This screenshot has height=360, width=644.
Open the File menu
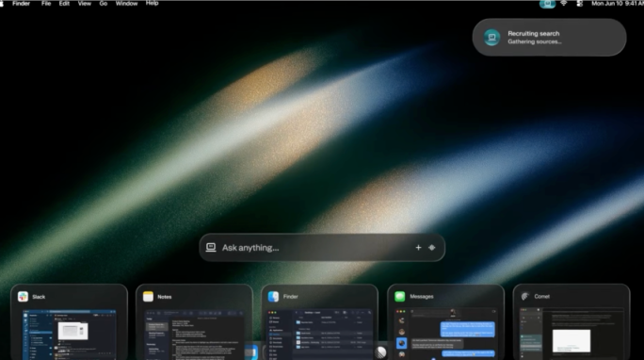click(46, 3)
